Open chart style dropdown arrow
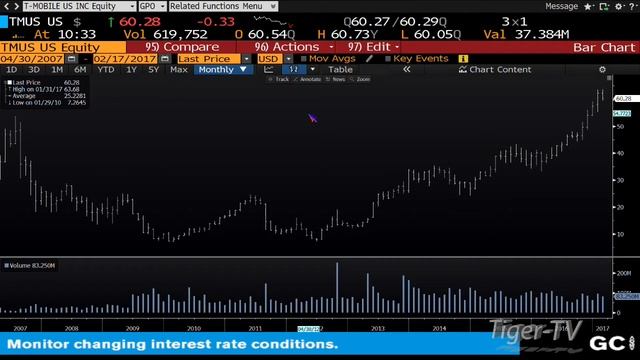Viewport: 640px width, 360px height. (313, 69)
